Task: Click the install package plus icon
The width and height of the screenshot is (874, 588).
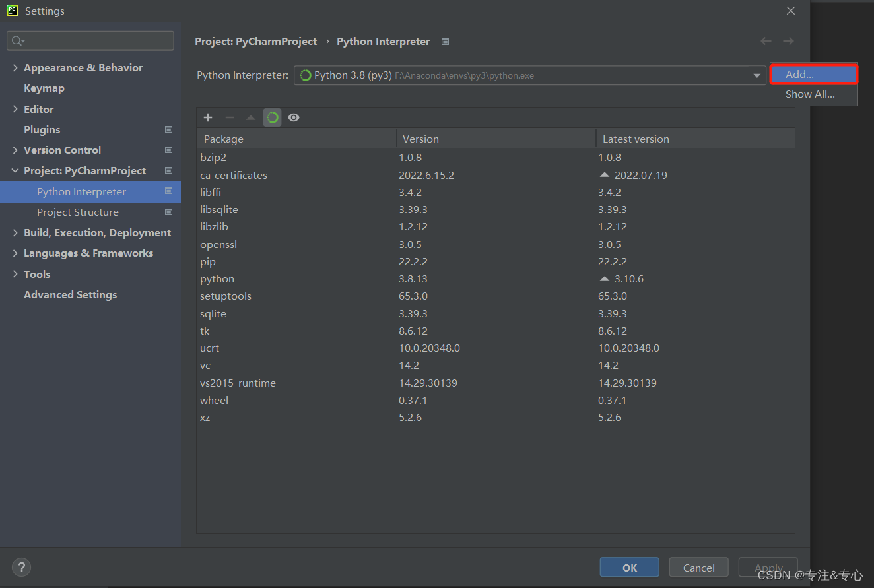Action: point(208,117)
